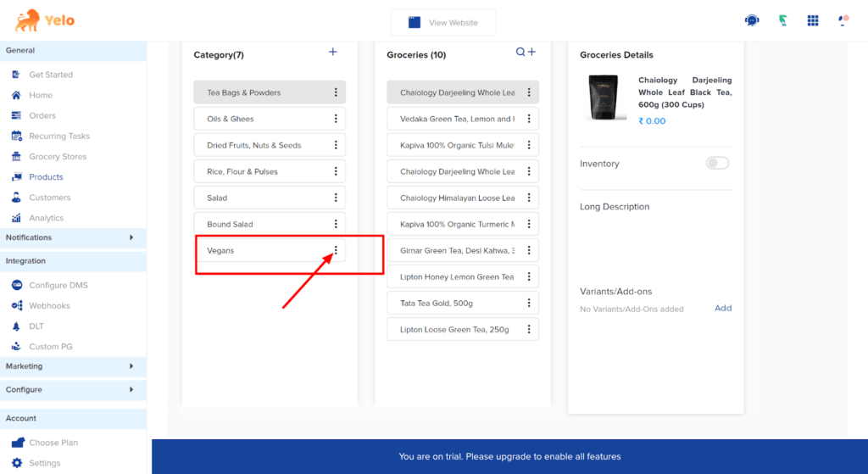Open the user profile icon in header
Image resolution: width=868 pixels, height=474 pixels.
(x=843, y=20)
